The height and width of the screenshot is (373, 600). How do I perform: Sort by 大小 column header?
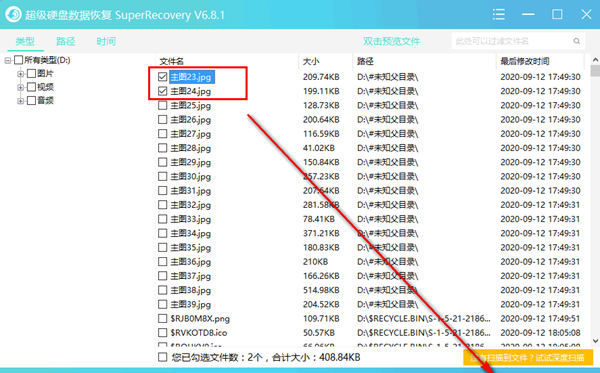coord(311,61)
